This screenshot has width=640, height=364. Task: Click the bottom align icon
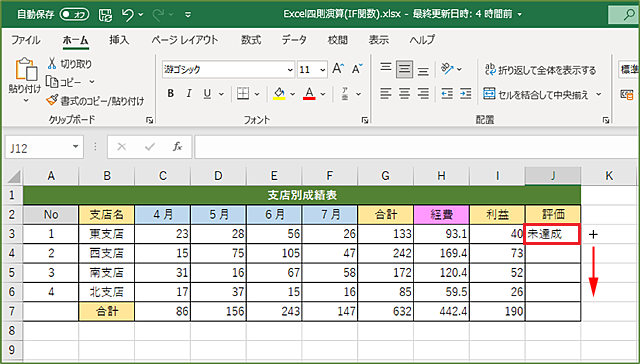(423, 70)
